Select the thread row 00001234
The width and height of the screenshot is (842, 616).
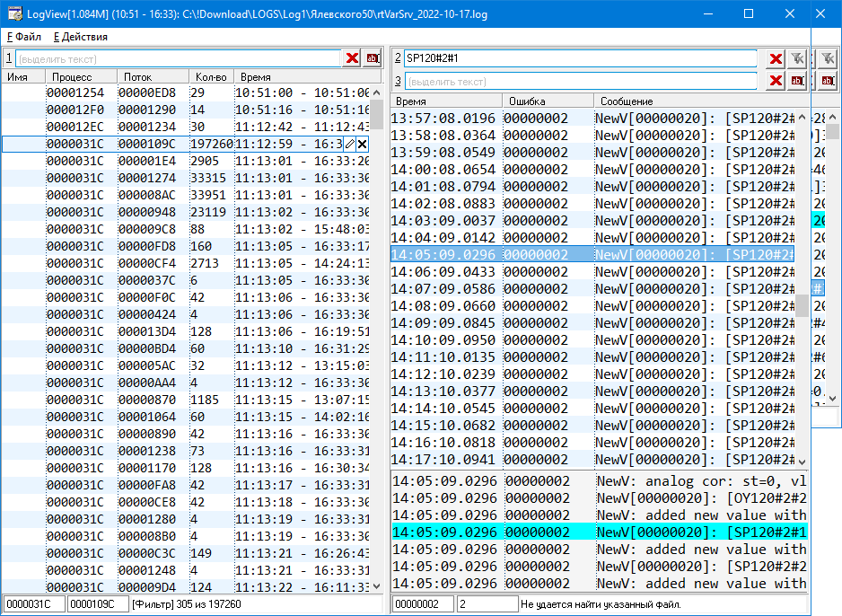tap(186, 127)
